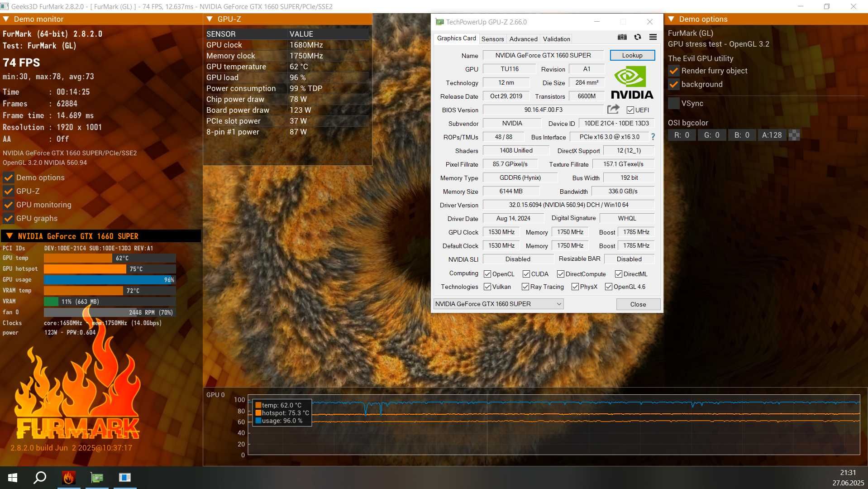
Task: Click GPU-Z graphics card taskbar icon
Action: (97, 478)
